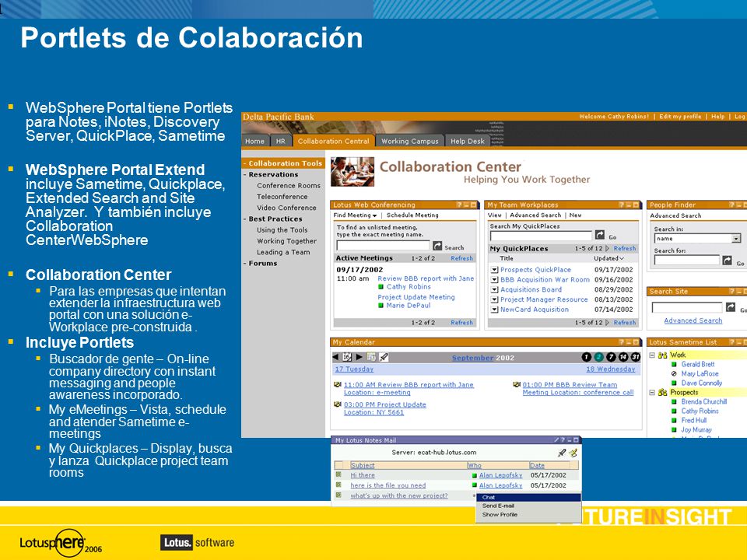Viewport: 747px width, 560px height.
Task: Open the Help Desk tab
Action: (x=468, y=141)
